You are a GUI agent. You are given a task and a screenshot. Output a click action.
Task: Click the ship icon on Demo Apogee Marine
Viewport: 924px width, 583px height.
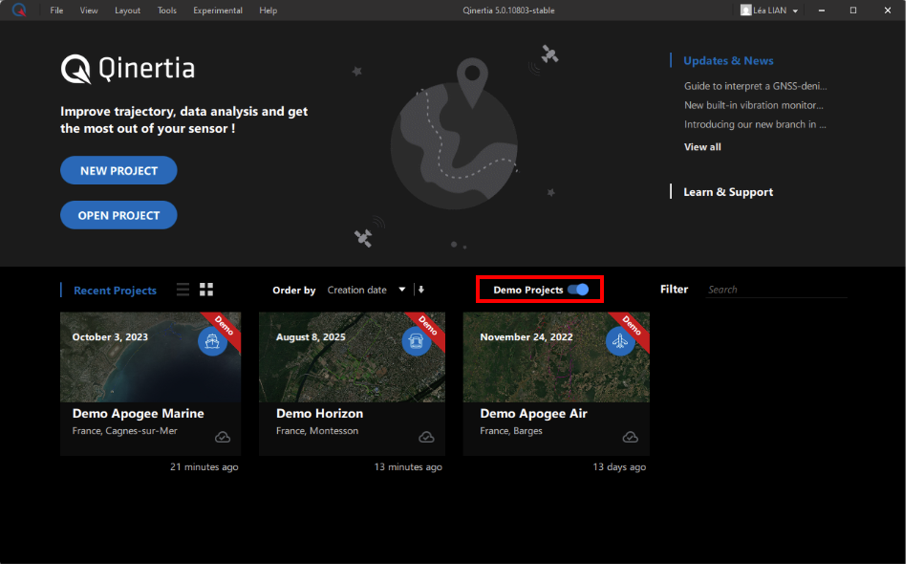tap(212, 342)
